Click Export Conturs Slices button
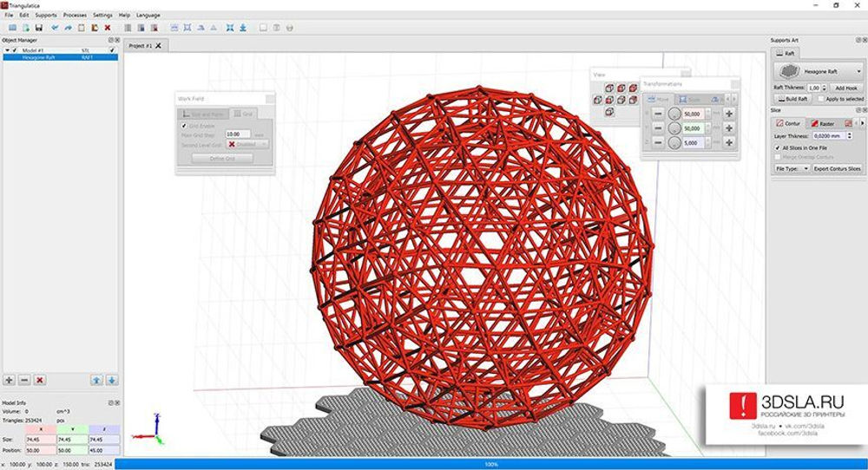This screenshot has height=470, width=868. (838, 168)
